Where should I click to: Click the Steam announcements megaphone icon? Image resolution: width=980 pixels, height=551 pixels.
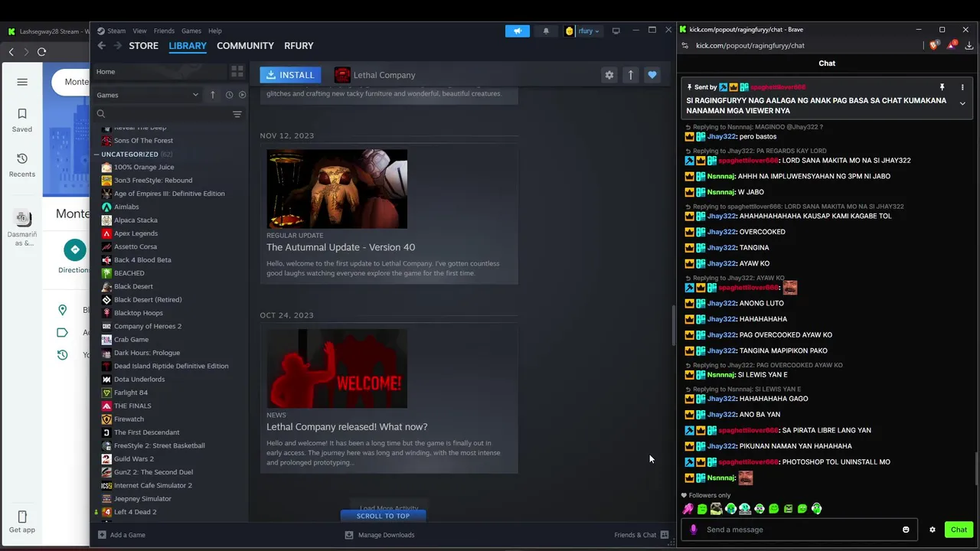point(518,31)
